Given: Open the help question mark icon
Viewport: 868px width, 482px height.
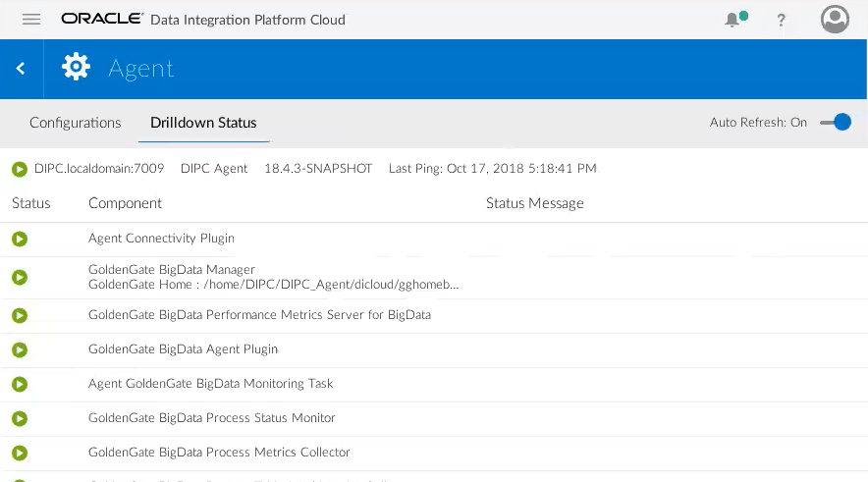Looking at the screenshot, I should pyautogui.click(x=782, y=20).
